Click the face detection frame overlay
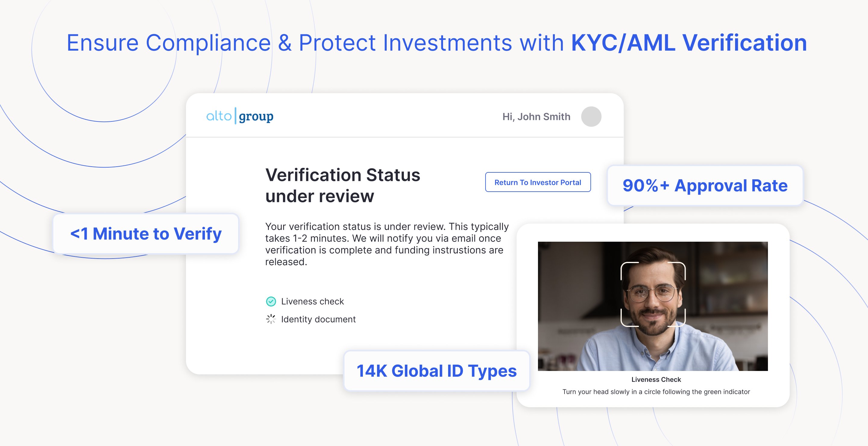The image size is (868, 446). coord(653,294)
